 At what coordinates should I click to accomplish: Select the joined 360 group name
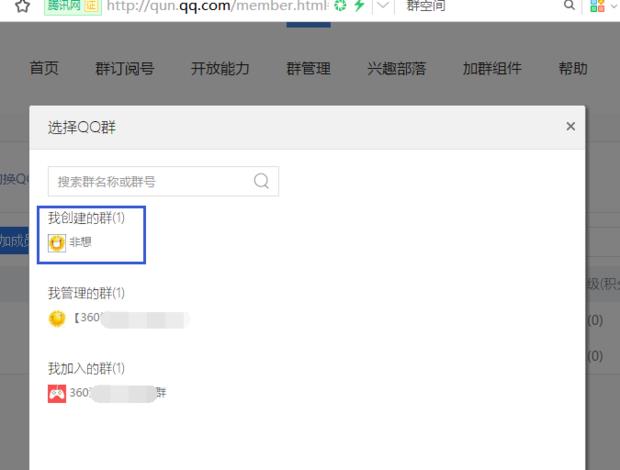pos(118,393)
